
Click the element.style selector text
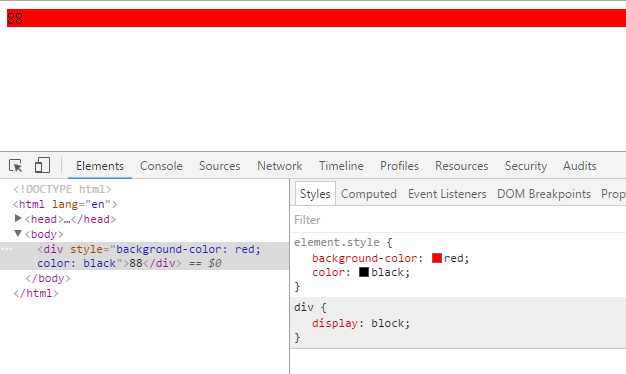coord(337,242)
